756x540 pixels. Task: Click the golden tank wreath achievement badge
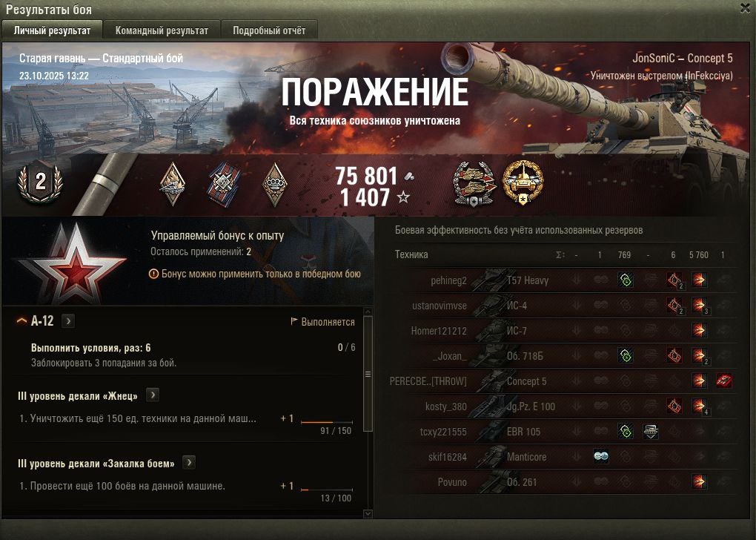[x=523, y=182]
